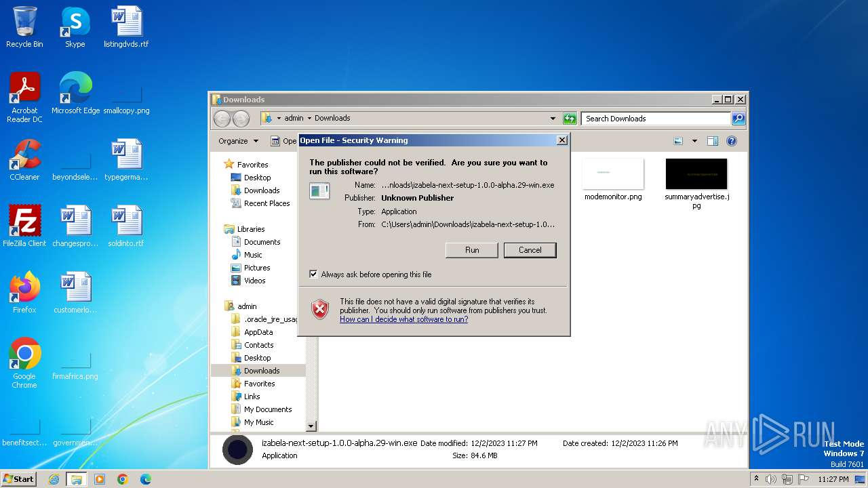Select AppData folder in tree
Image resolution: width=868 pixels, height=488 pixels.
click(x=258, y=332)
